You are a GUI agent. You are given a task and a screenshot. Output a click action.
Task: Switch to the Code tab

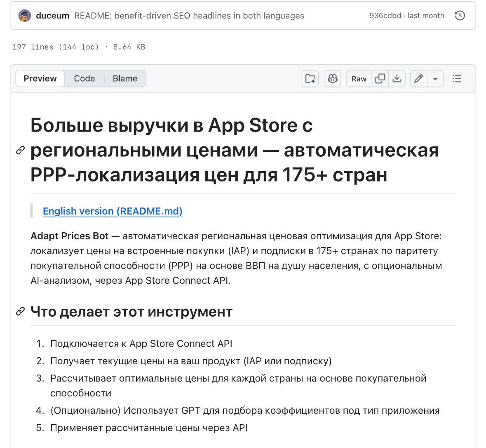85,78
